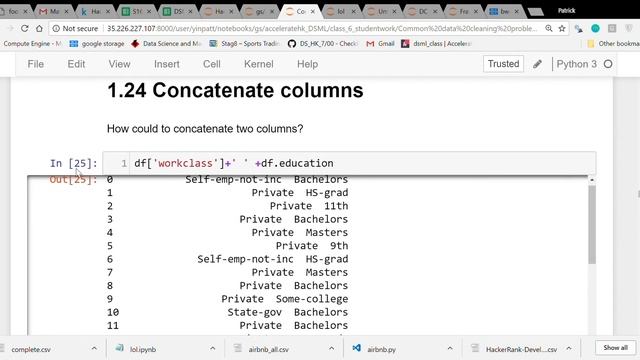Image resolution: width=640 pixels, height=360 pixels.
Task: Open the new tab button
Action: coord(536,12)
